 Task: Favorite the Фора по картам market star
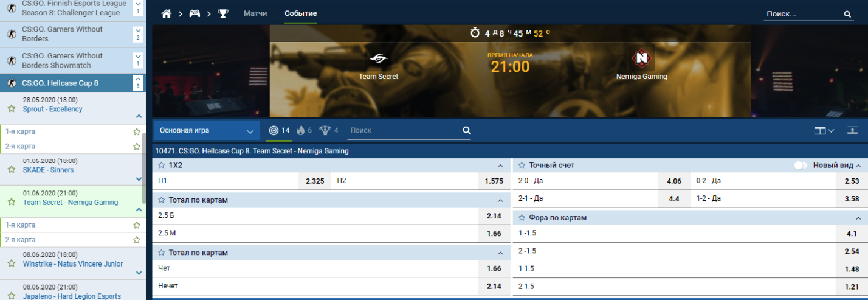pyautogui.click(x=522, y=217)
